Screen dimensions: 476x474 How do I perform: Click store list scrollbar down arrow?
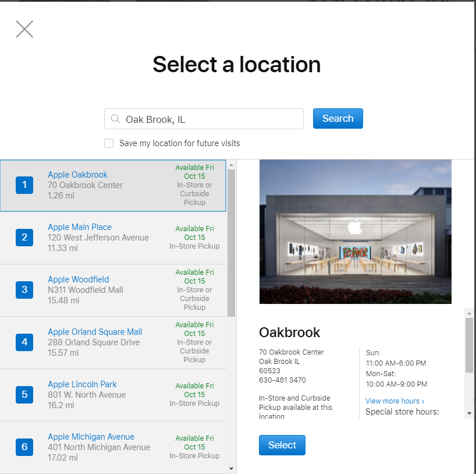click(x=232, y=469)
